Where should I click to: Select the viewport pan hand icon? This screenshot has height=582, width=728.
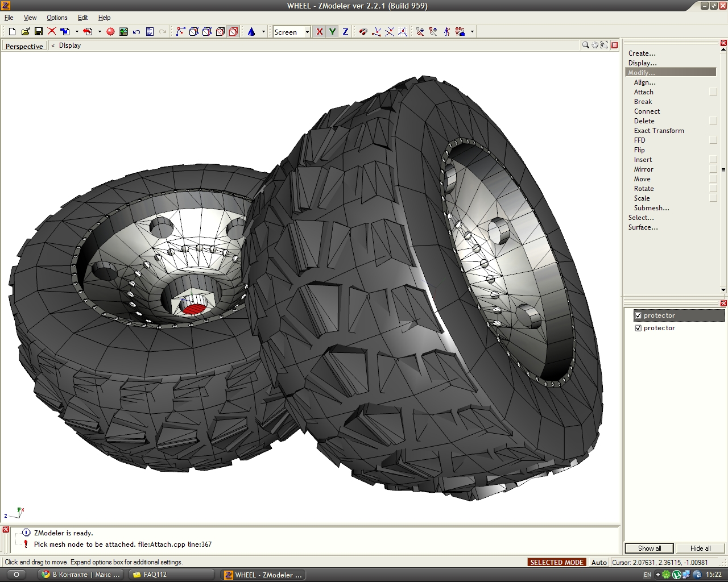595,45
